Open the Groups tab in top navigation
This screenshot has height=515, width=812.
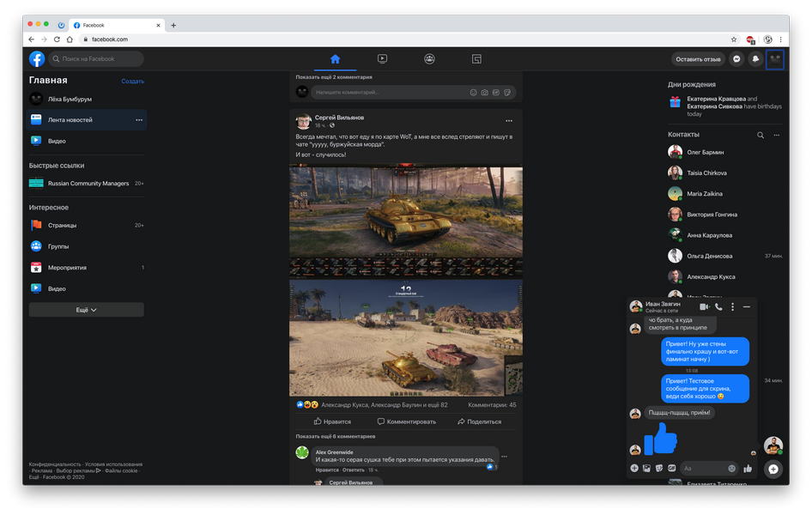(x=429, y=59)
